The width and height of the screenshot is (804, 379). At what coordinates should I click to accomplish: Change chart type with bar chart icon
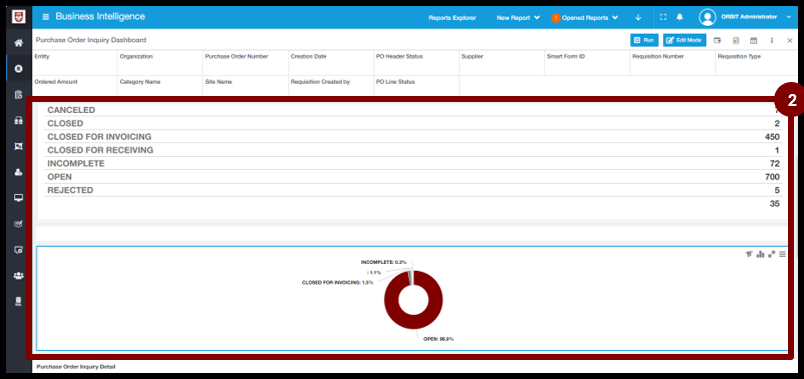(x=760, y=254)
